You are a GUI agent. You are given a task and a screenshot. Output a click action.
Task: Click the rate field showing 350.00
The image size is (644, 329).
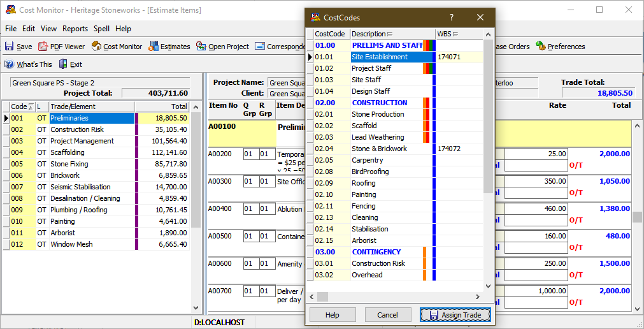pos(536,181)
